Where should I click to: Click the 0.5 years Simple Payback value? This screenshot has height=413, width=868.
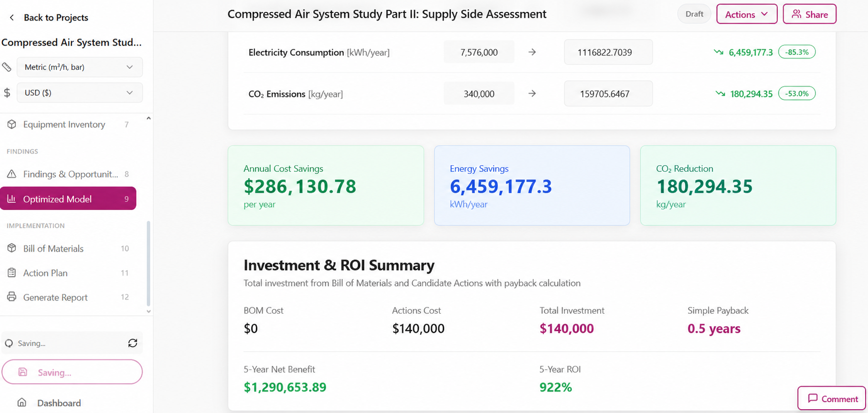(x=714, y=328)
